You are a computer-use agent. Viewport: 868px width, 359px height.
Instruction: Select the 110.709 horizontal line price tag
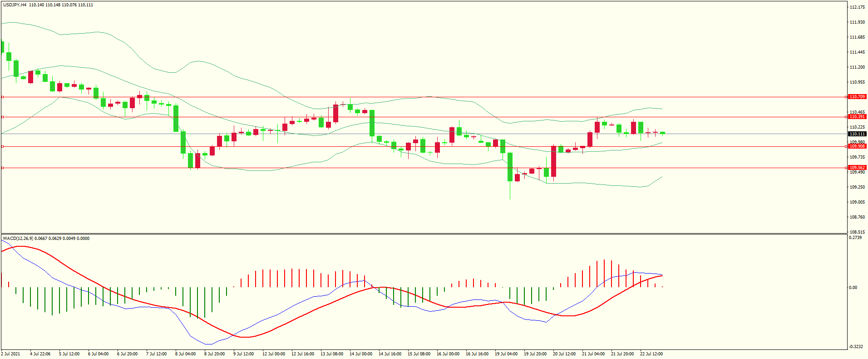coord(857,97)
